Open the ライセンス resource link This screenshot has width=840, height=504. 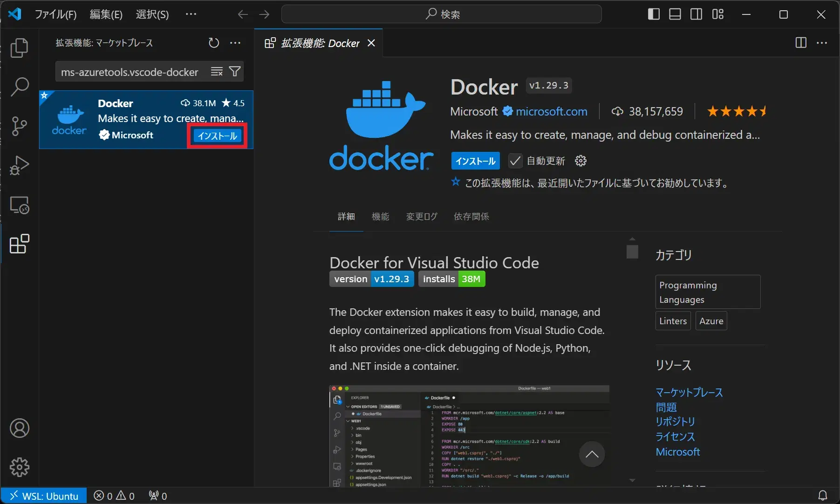[675, 436]
